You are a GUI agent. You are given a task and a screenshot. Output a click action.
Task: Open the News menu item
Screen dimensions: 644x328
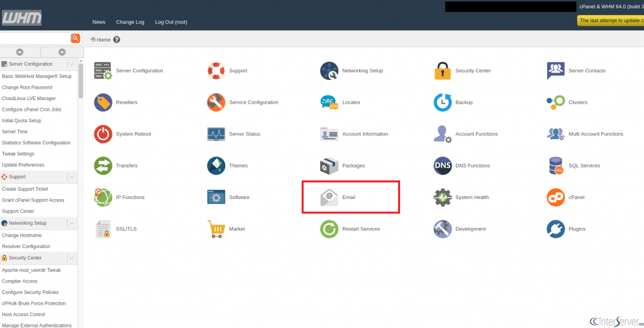pos(99,22)
